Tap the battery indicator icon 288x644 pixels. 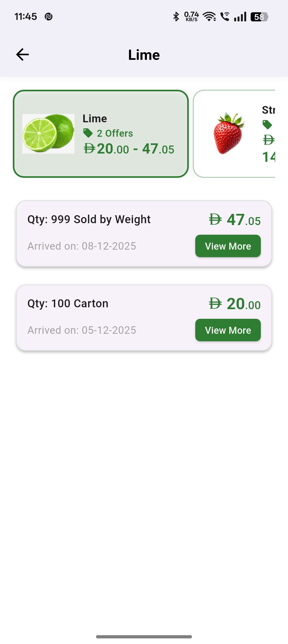[259, 17]
